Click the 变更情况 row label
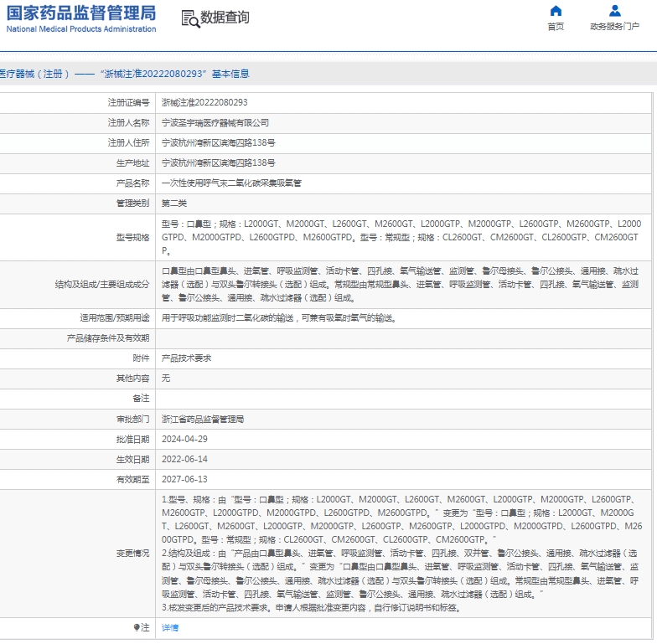657x644 pixels. pyautogui.click(x=132, y=553)
